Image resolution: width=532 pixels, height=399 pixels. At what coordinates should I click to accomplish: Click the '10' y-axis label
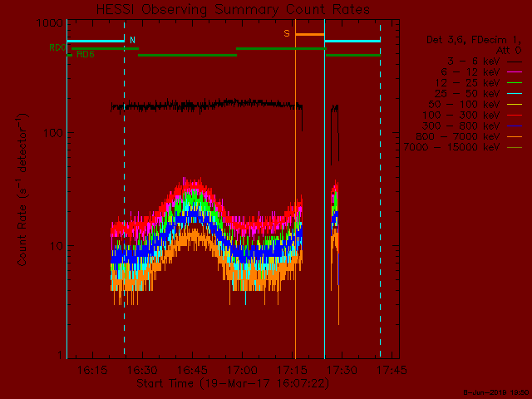pos(57,246)
